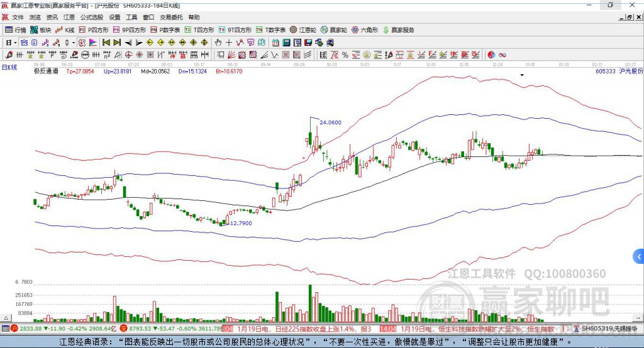Screen dimensions: 644x348
Task: Click the Up=23.8181 value
Action: pyautogui.click(x=118, y=71)
